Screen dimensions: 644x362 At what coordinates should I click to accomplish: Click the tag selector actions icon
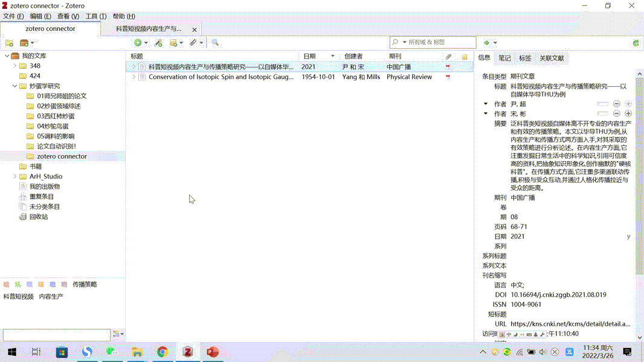click(x=118, y=334)
